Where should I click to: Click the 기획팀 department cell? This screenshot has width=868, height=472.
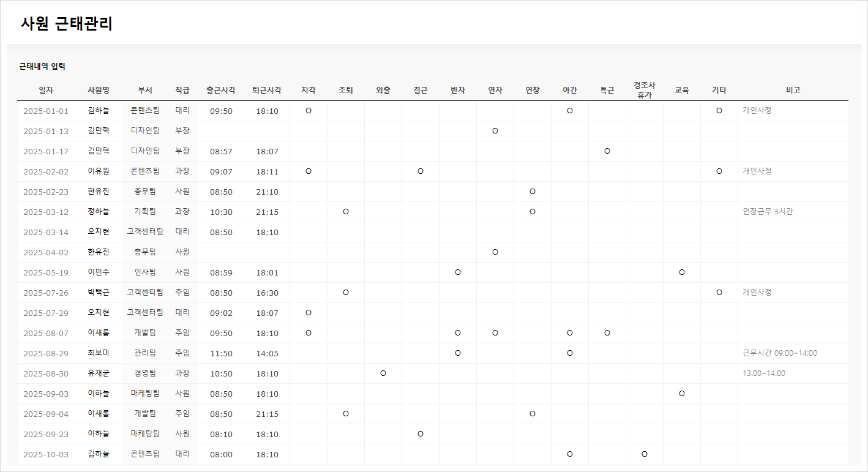coord(145,212)
